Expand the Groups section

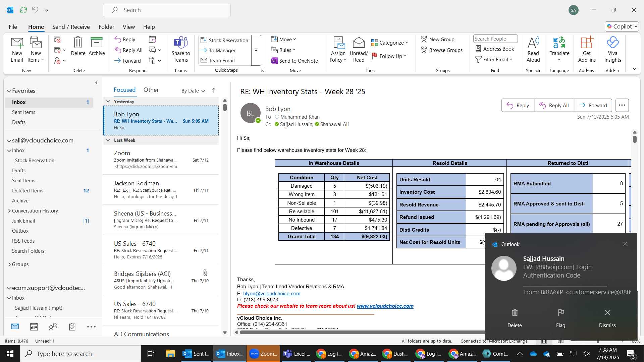9,264
